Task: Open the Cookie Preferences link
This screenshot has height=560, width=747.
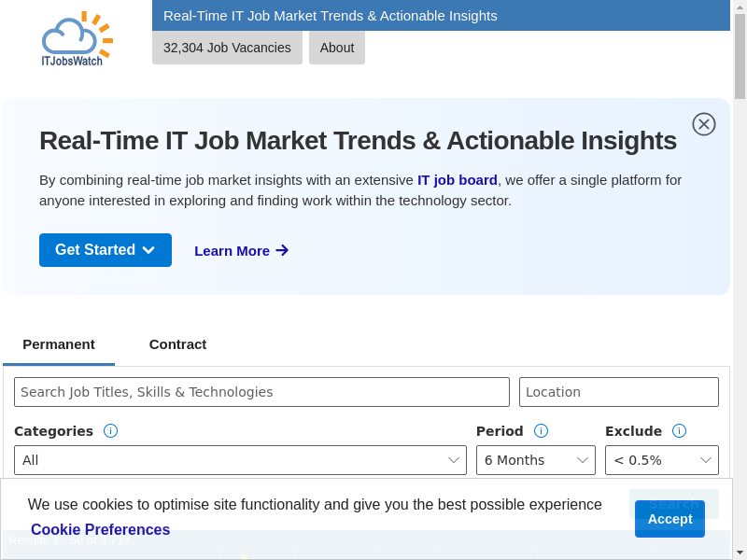Action: pos(100,530)
